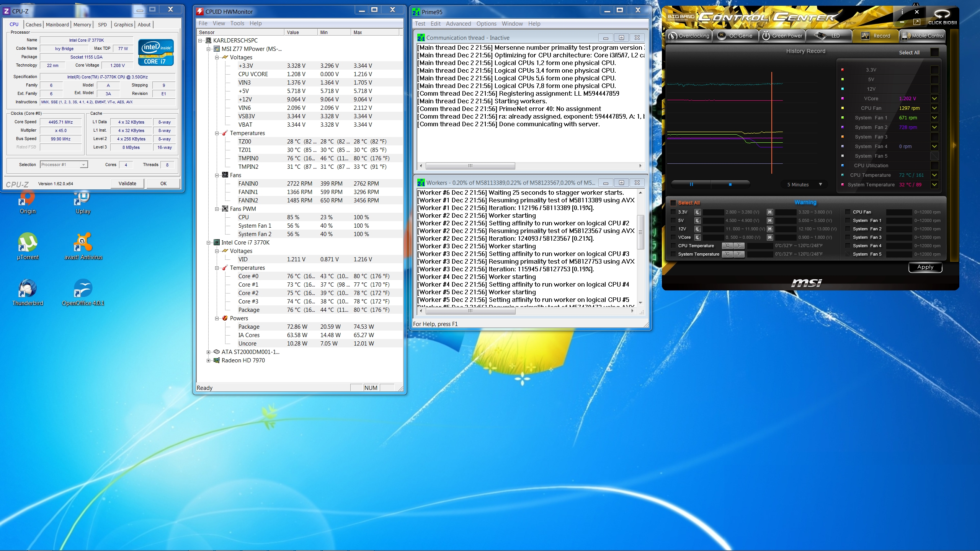Collapse Intel Core i7 3770K node
The image size is (980, 551).
[208, 243]
